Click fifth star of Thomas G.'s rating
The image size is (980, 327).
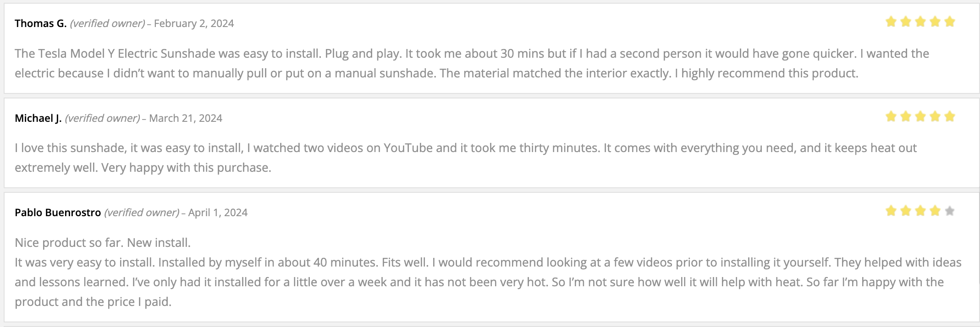click(x=949, y=22)
